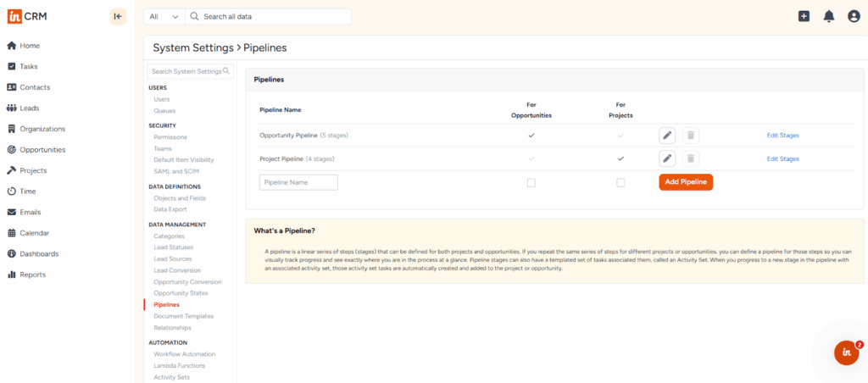Go to Dashboards in the sidebar
Viewport: 868px width, 383px height.
click(39, 253)
